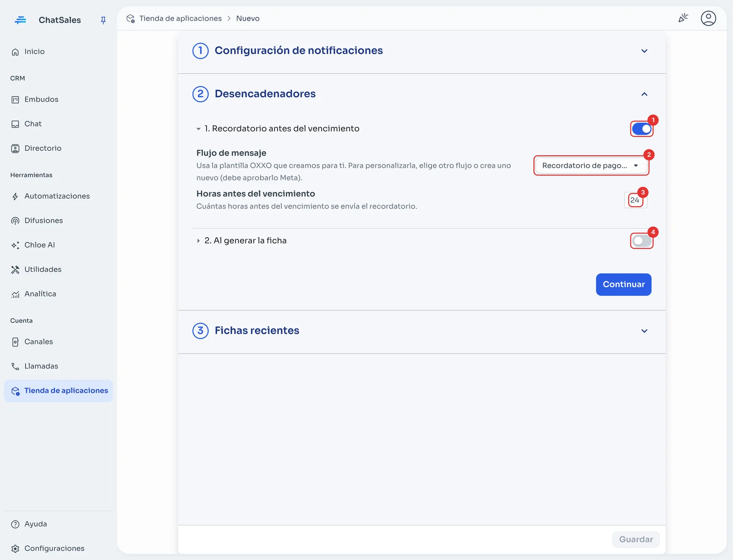This screenshot has height=560, width=733.
Task: Click the Analítica chart icon
Action: 15,294
